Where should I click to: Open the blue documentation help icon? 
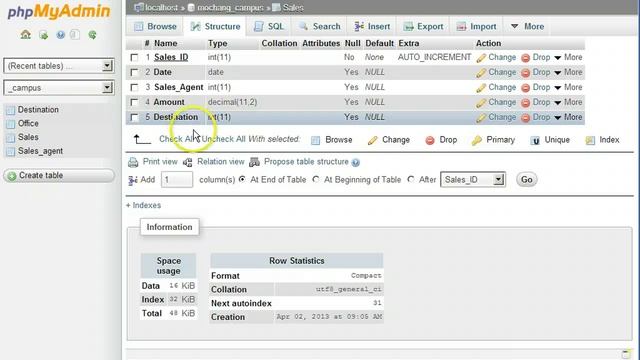(60, 35)
